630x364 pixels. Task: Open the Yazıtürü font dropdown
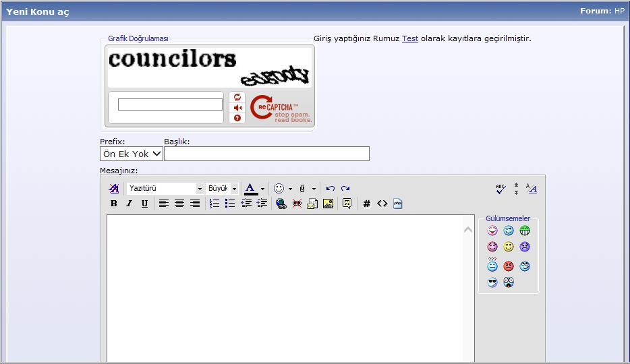(x=165, y=188)
